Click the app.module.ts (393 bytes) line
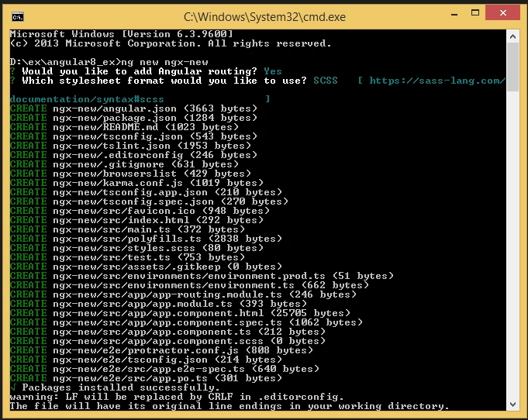 coord(158,305)
